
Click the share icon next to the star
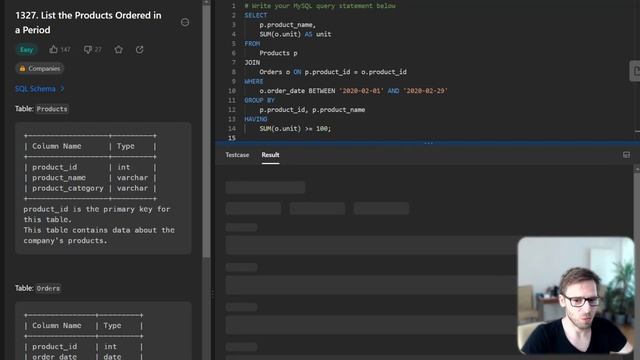click(140, 49)
